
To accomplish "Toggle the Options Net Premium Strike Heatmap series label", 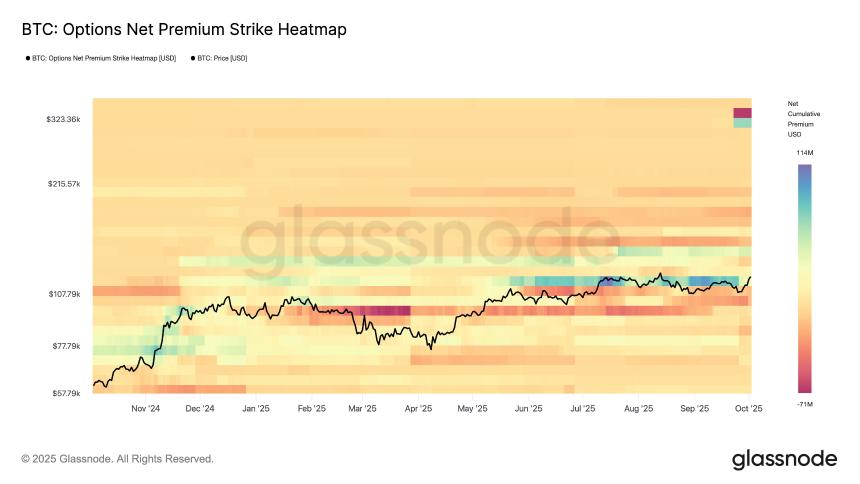I will pos(105,58).
